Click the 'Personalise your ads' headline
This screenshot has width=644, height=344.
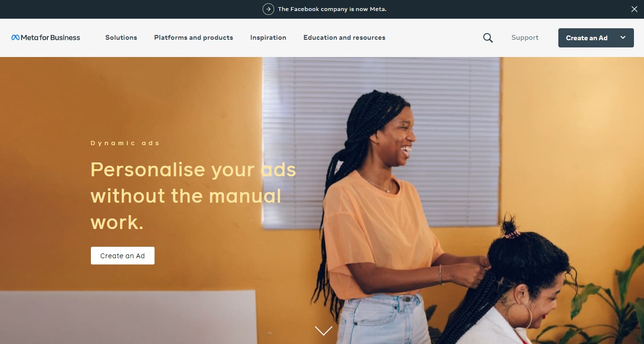[x=193, y=170]
